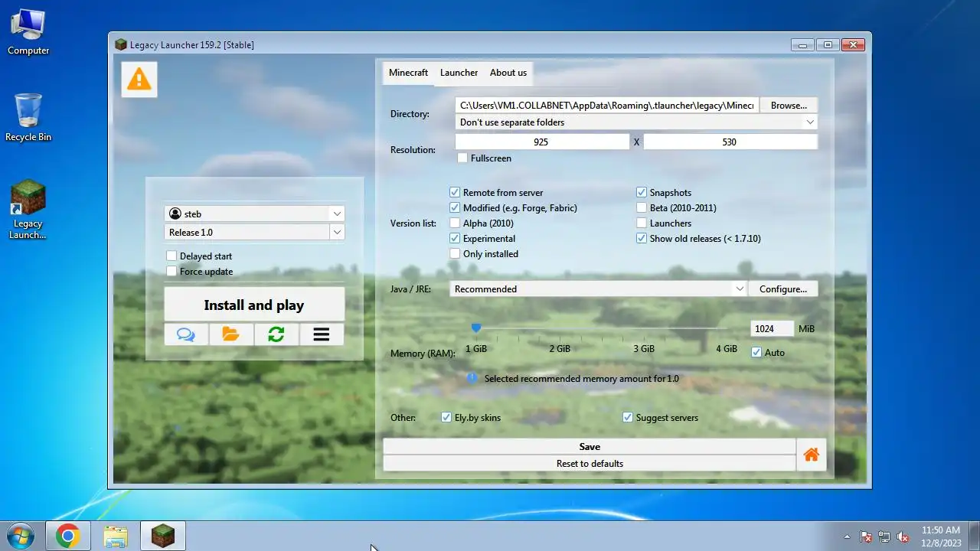Image resolution: width=980 pixels, height=551 pixels.
Task: Open the About us tab
Action: [508, 73]
